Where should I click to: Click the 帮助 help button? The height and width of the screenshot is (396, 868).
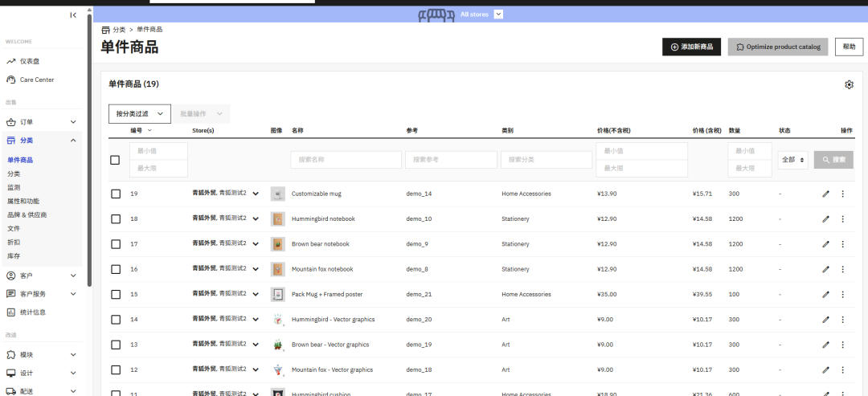pos(850,47)
